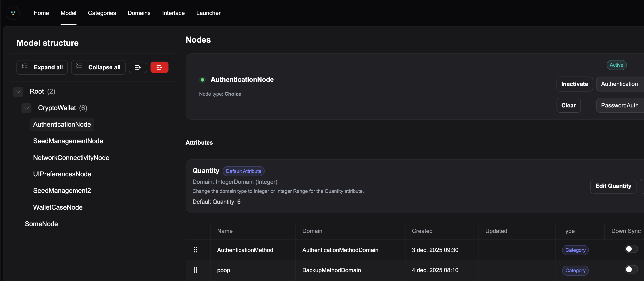Click green status dot beside AuthenticationNode

tap(202, 80)
